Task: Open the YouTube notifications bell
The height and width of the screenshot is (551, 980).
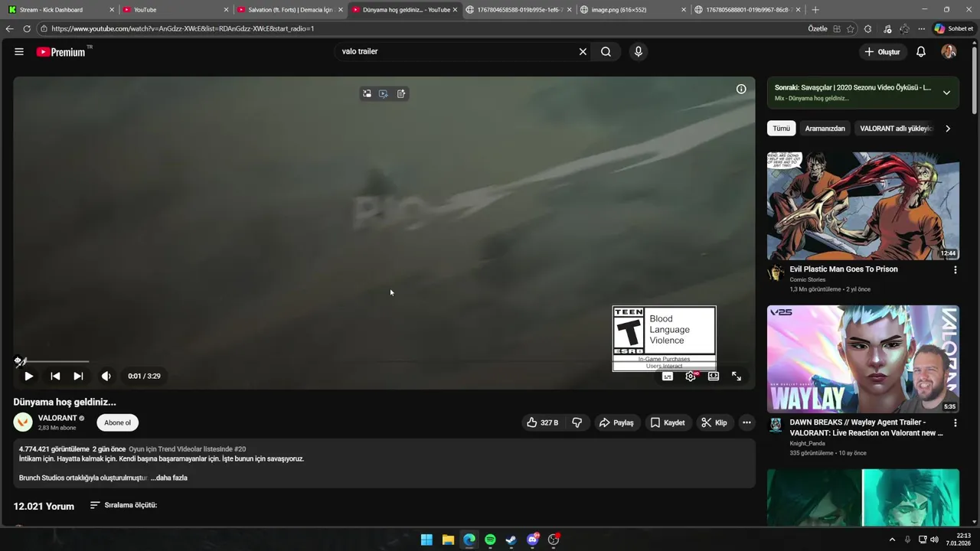Action: coord(921,52)
